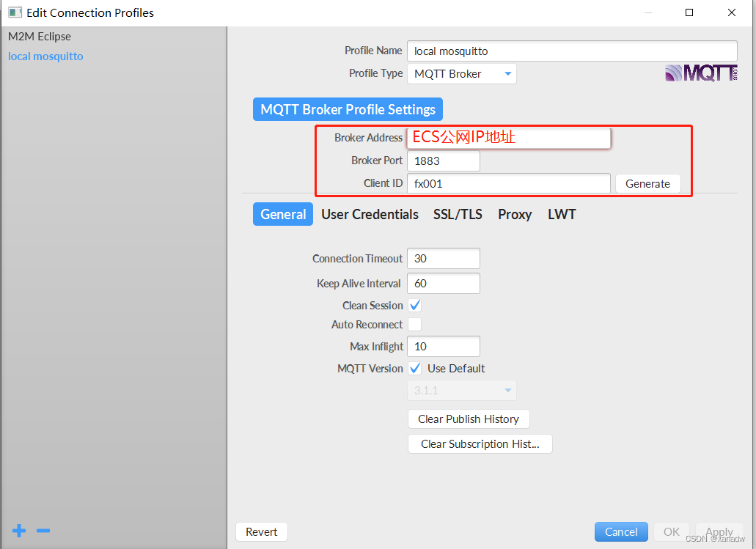Click the MQTT logo image
This screenshot has height=549, width=756.
pyautogui.click(x=701, y=73)
